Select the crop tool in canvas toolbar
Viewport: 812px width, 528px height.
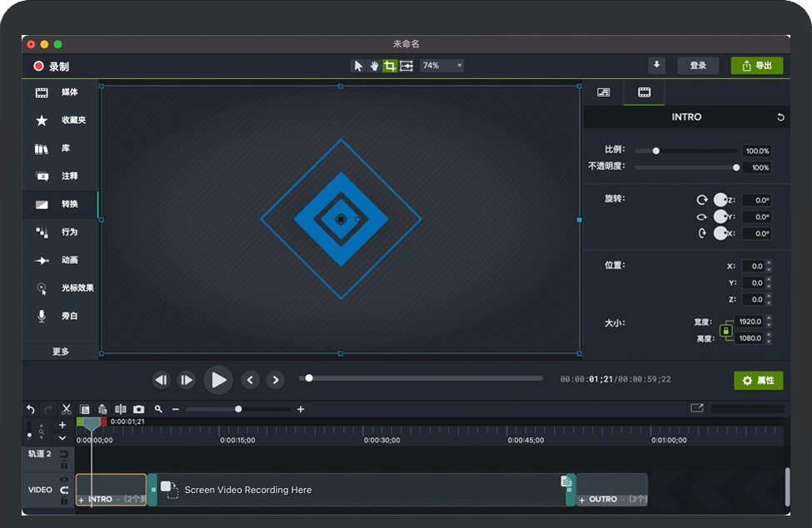click(390, 66)
